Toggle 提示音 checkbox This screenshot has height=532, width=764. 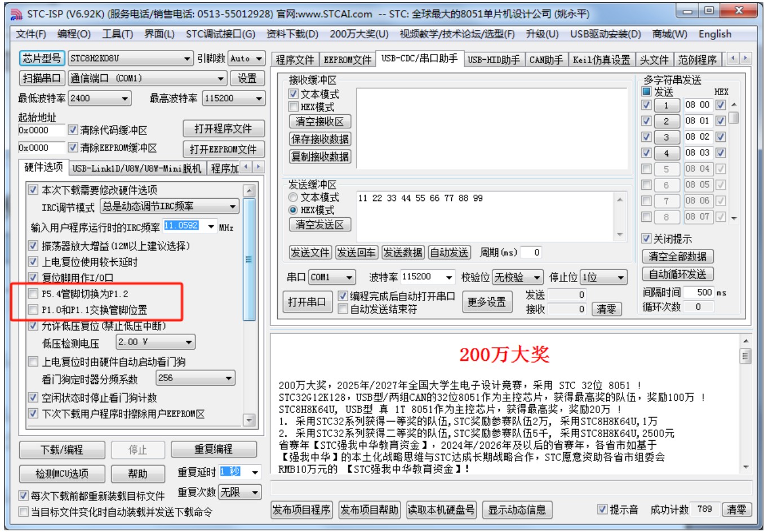[x=602, y=509]
